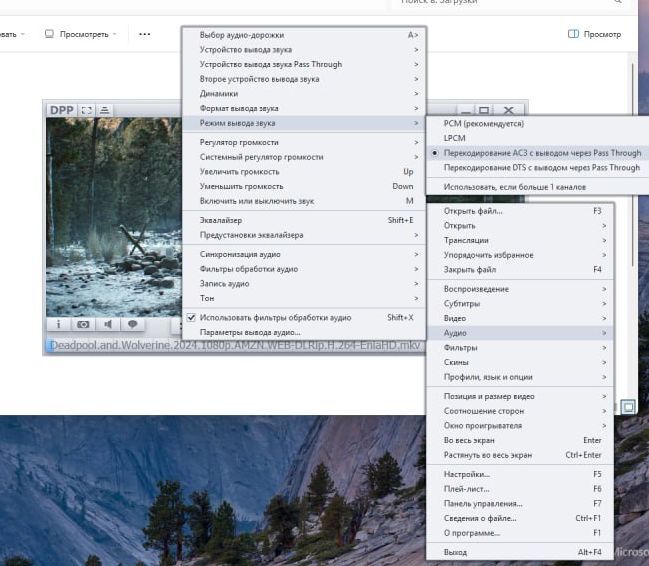Viewport: 649px width, 566px height.
Task: Click Увеличить громкость menu item
Action: (x=304, y=171)
